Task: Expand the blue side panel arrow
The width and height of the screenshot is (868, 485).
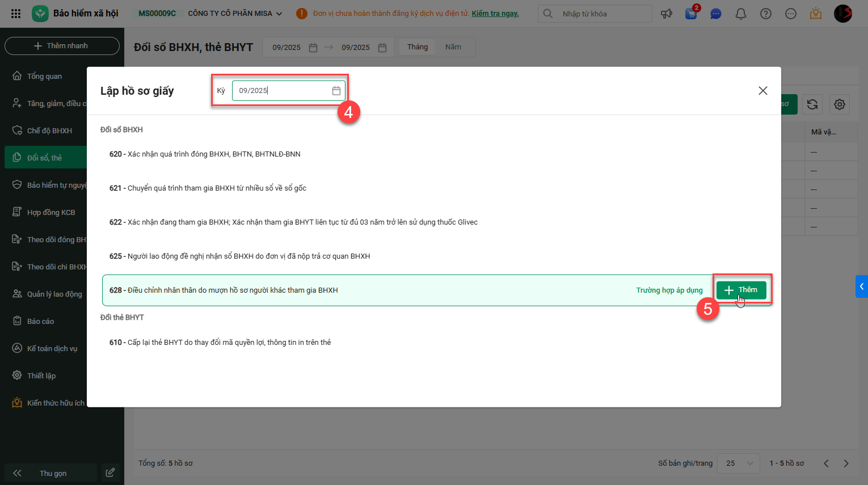Action: pos(862,286)
